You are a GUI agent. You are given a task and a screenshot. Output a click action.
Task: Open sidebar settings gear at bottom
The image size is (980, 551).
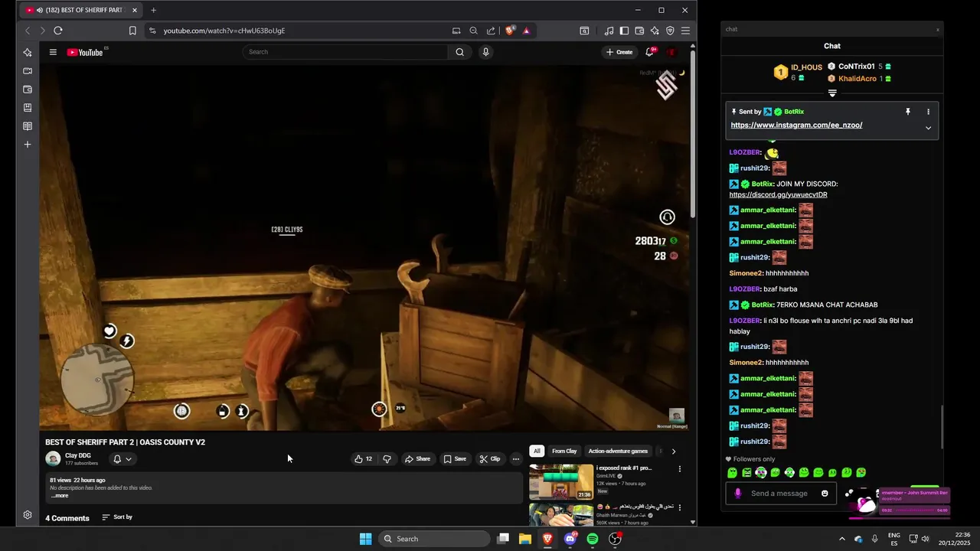tap(28, 515)
